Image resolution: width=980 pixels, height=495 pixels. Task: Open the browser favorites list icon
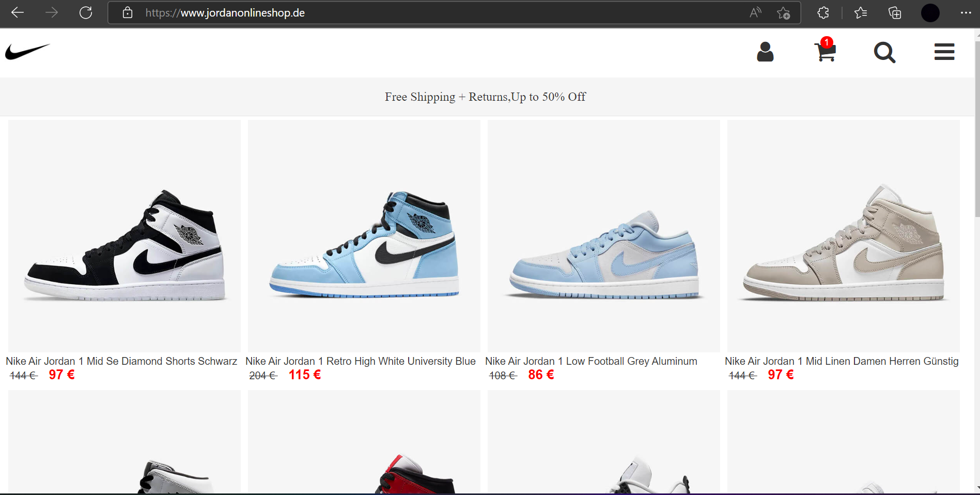(861, 13)
